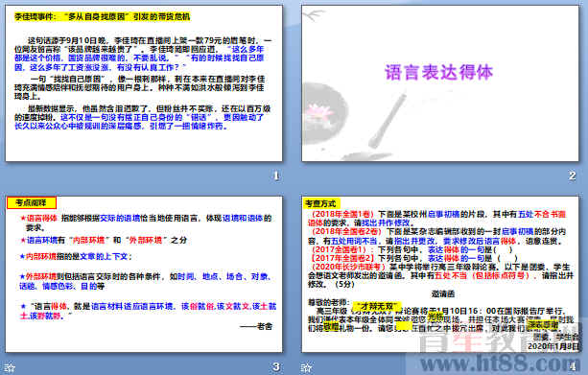
Task: Click the '才辩无双' yellow callout on slide 4
Action: (377, 306)
